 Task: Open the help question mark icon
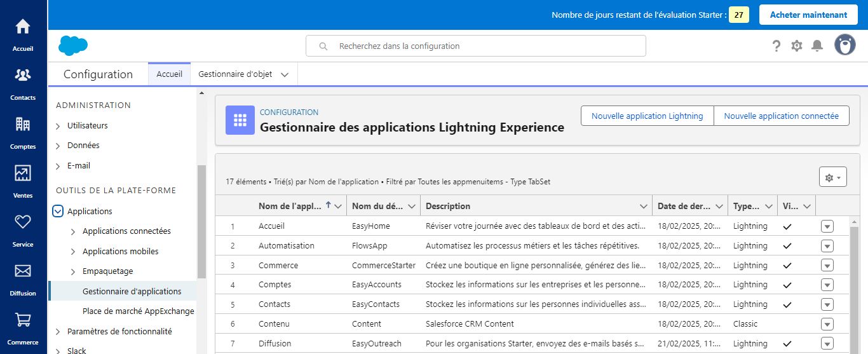click(x=776, y=46)
